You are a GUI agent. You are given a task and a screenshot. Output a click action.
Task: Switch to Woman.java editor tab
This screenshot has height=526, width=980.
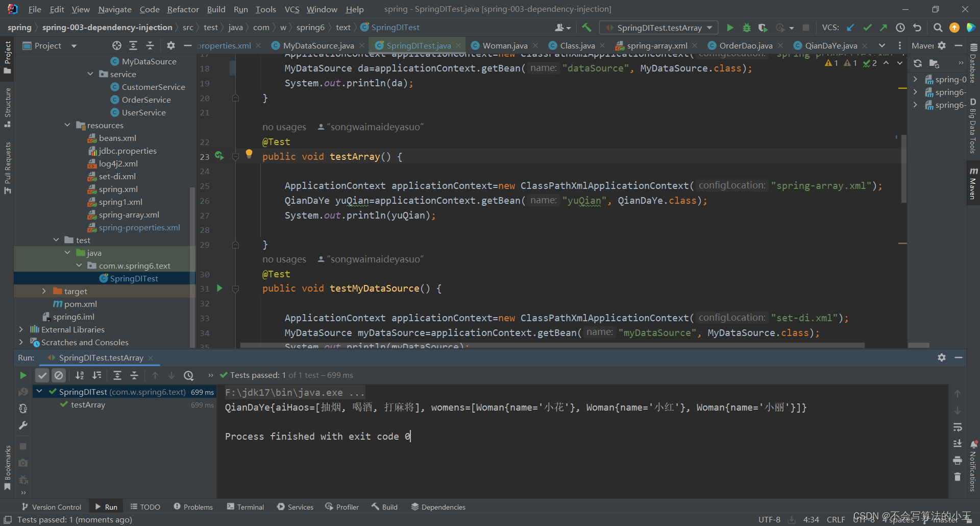(504, 45)
